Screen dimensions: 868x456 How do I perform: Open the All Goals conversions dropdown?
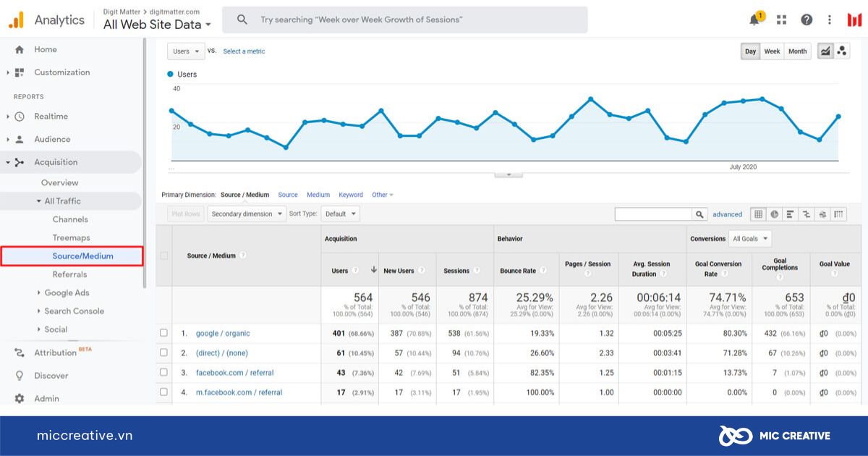click(750, 238)
